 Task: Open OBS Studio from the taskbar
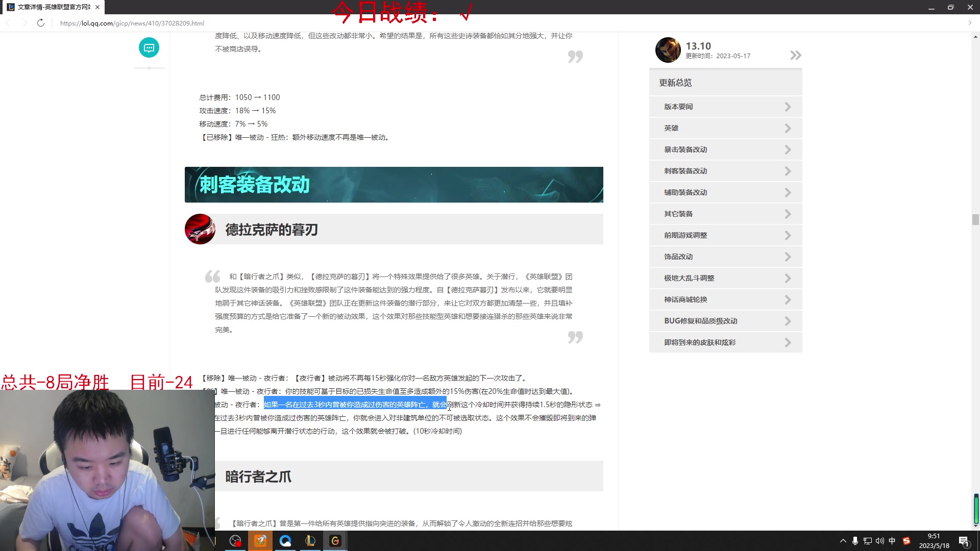tap(235, 541)
